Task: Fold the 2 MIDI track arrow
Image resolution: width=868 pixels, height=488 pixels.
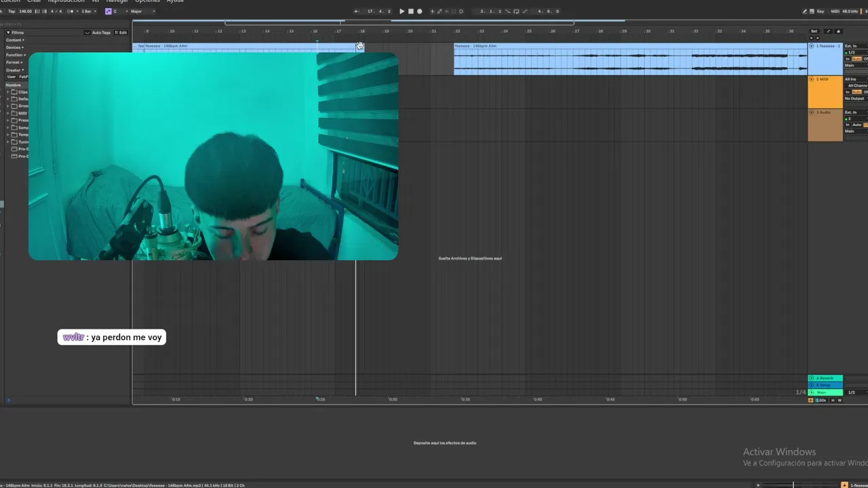Action: (812, 79)
